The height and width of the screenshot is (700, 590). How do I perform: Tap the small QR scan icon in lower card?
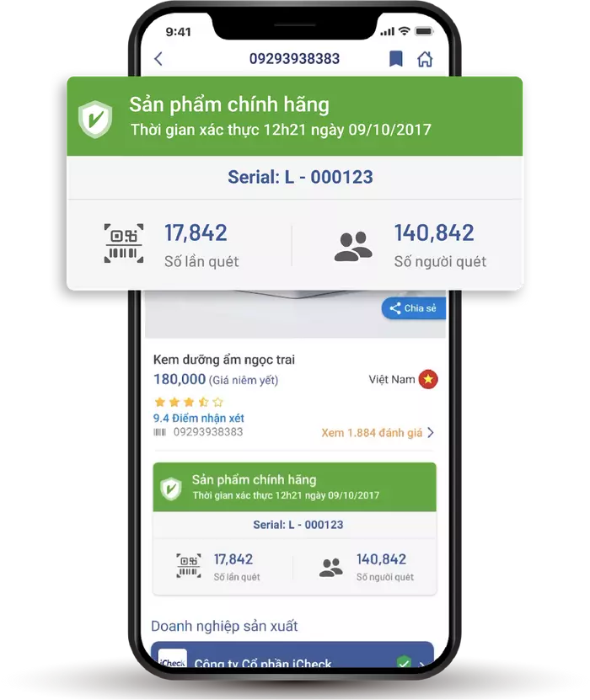pyautogui.click(x=189, y=565)
